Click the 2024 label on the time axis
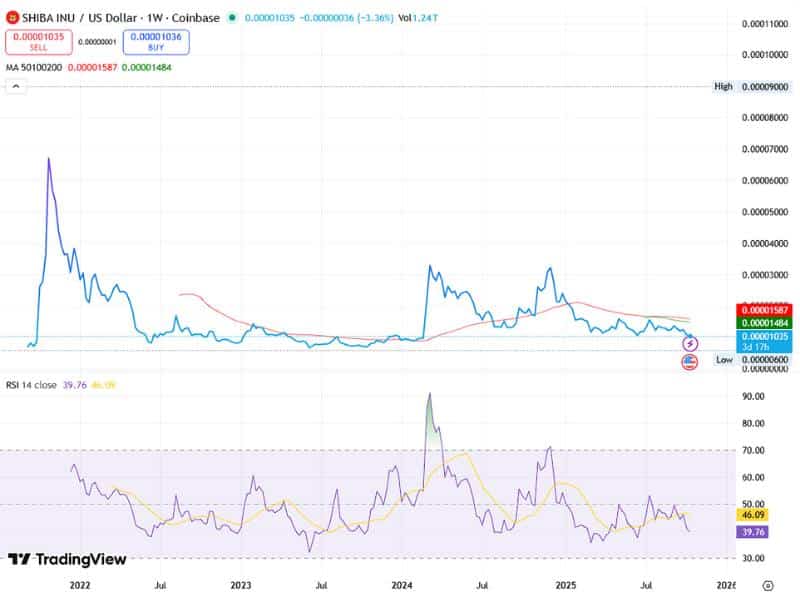 (x=403, y=584)
